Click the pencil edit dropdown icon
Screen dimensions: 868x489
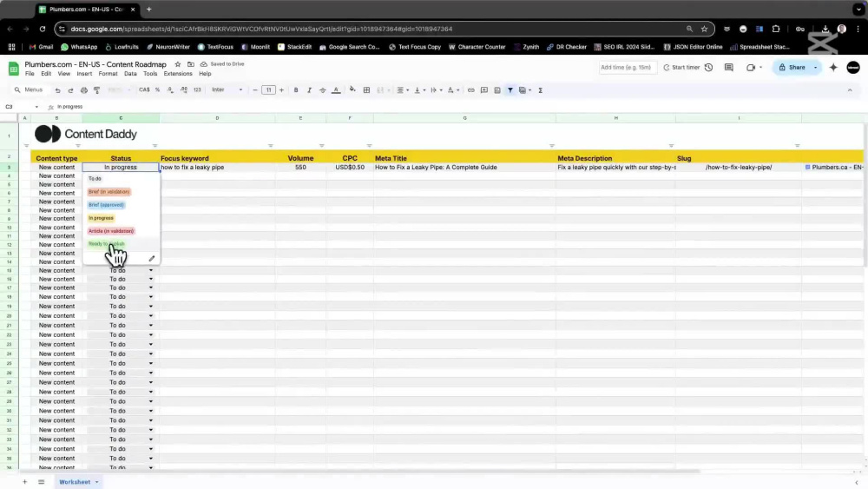pos(152,259)
